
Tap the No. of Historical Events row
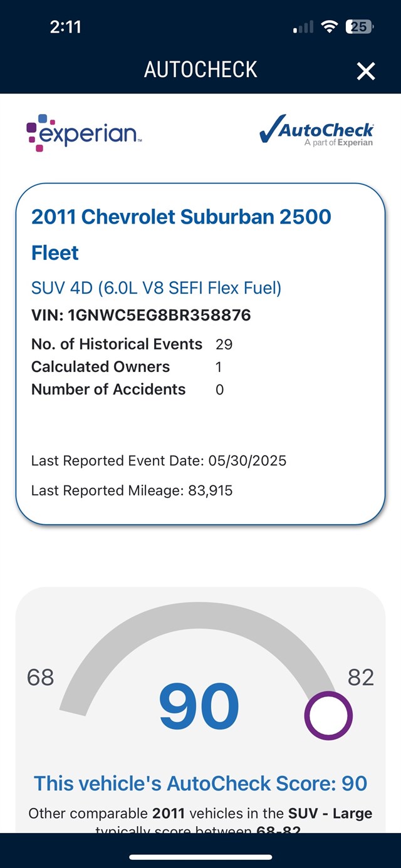(132, 344)
